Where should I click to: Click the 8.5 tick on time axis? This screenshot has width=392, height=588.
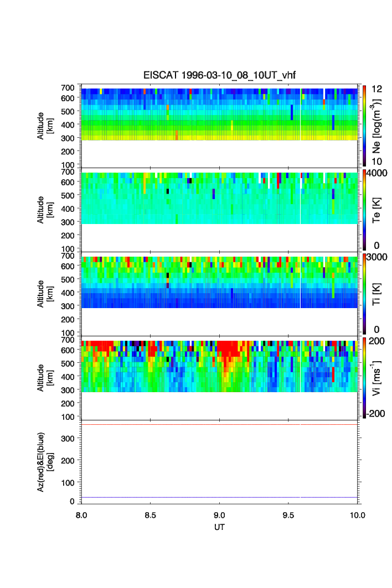click(151, 515)
